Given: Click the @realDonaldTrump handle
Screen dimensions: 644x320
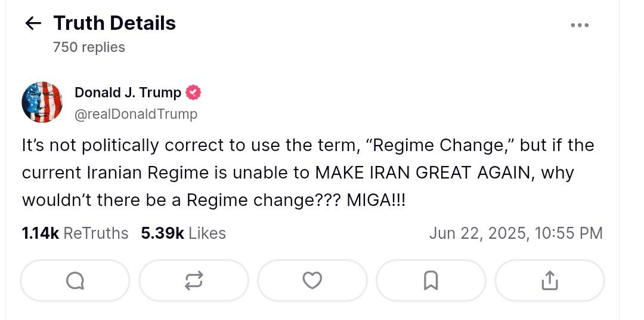Looking at the screenshot, I should (x=136, y=113).
